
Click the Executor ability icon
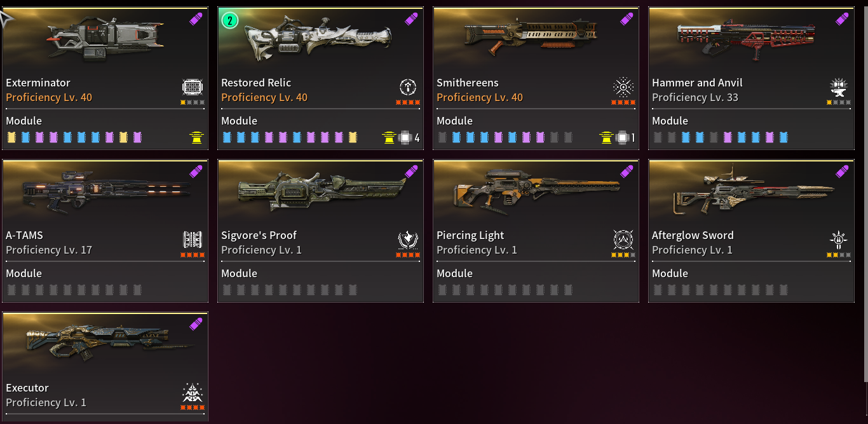pos(193,392)
